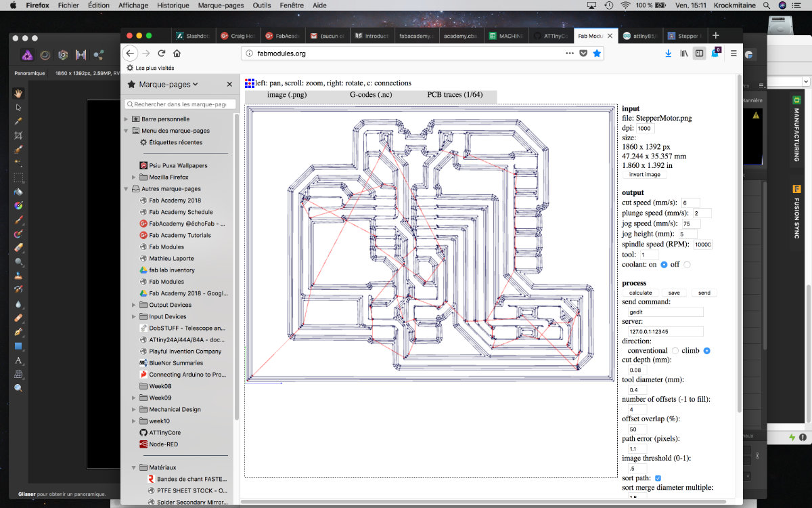Collapse the Matériaux folder
Screen dimensions: 812x508
[134, 467]
